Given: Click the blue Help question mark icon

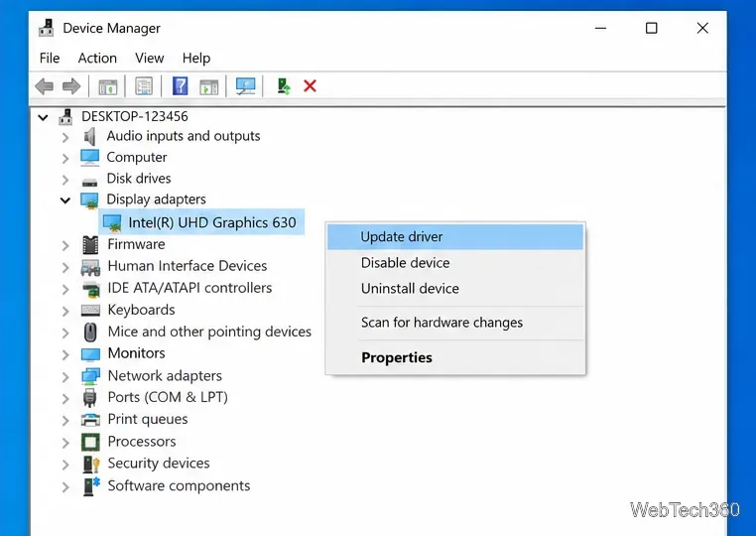Looking at the screenshot, I should [x=181, y=86].
